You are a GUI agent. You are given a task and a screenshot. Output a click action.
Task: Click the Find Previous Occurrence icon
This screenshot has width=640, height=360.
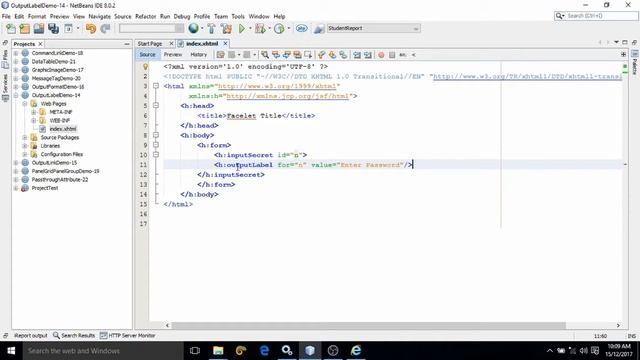(x=276, y=55)
